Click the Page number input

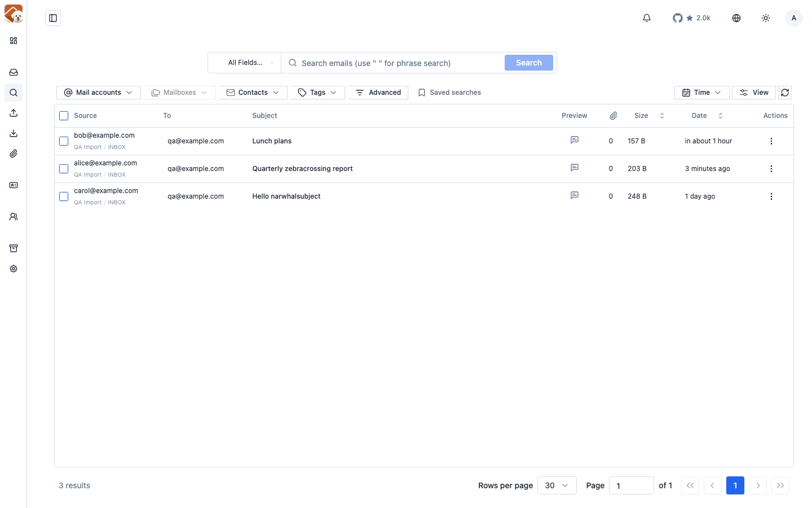pos(632,485)
